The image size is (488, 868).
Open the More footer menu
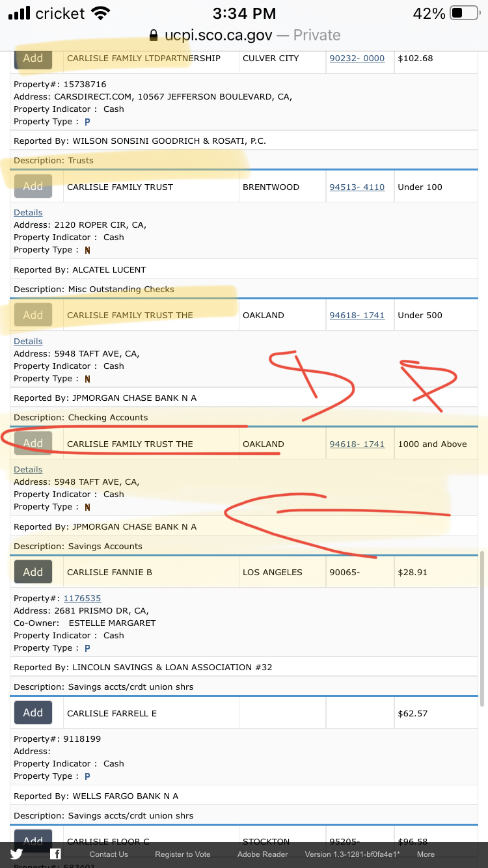click(426, 854)
